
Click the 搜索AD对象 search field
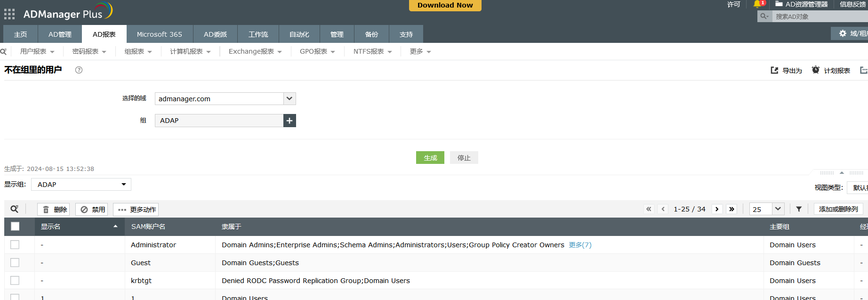pyautogui.click(x=819, y=16)
